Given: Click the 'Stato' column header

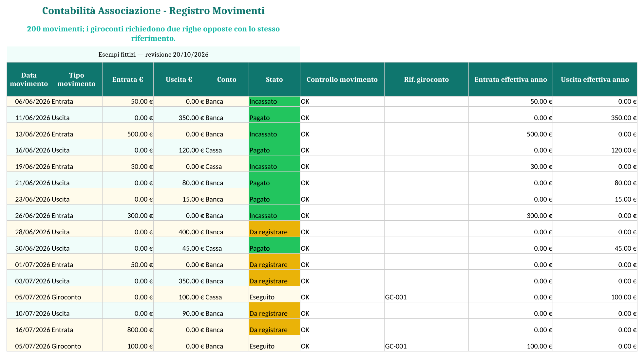Looking at the screenshot, I should point(275,80).
